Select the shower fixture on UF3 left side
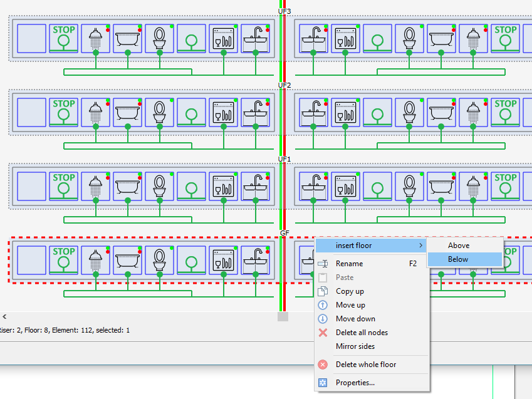This screenshot has width=532, height=399. [96, 39]
